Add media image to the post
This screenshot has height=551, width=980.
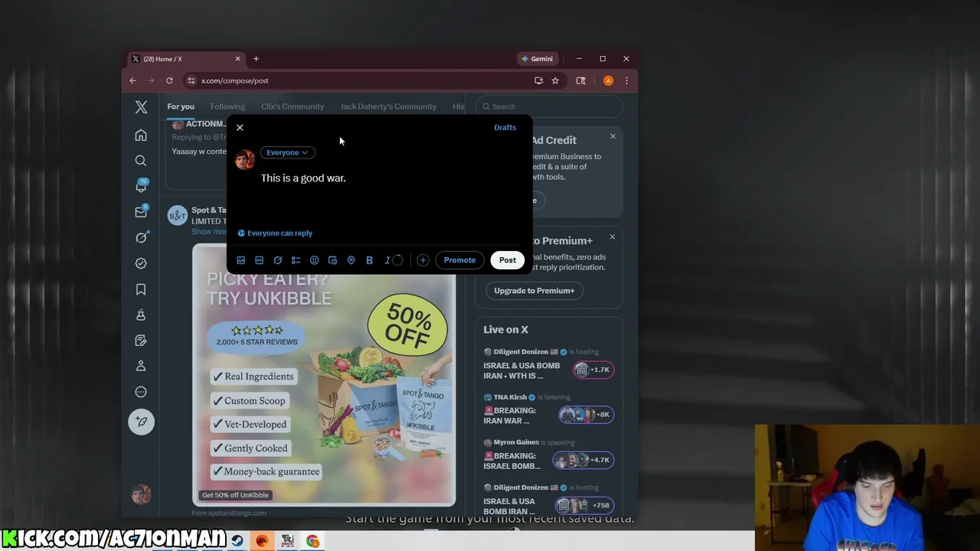(240, 260)
